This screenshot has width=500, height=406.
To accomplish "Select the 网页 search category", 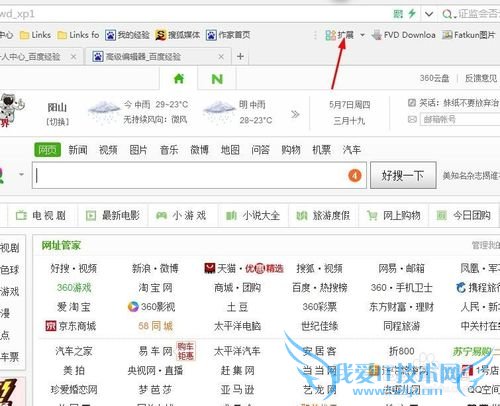I will pos(47,150).
